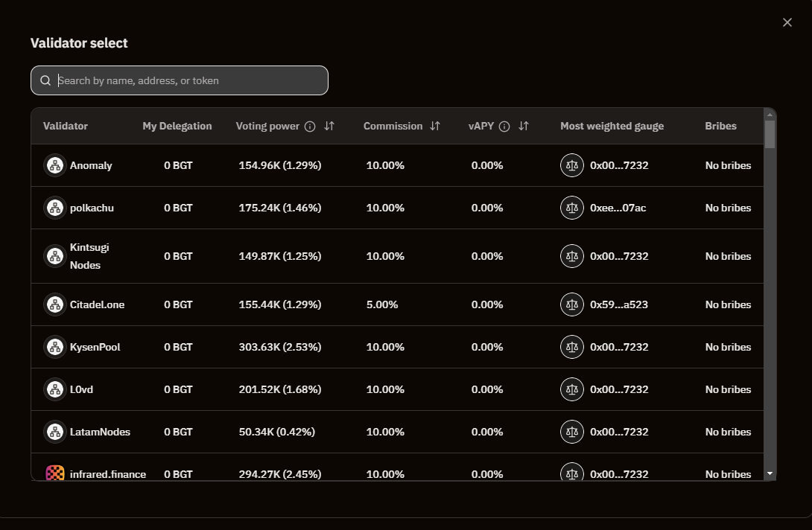Click gauge address 0xee...07ac

pyautogui.click(x=618, y=208)
